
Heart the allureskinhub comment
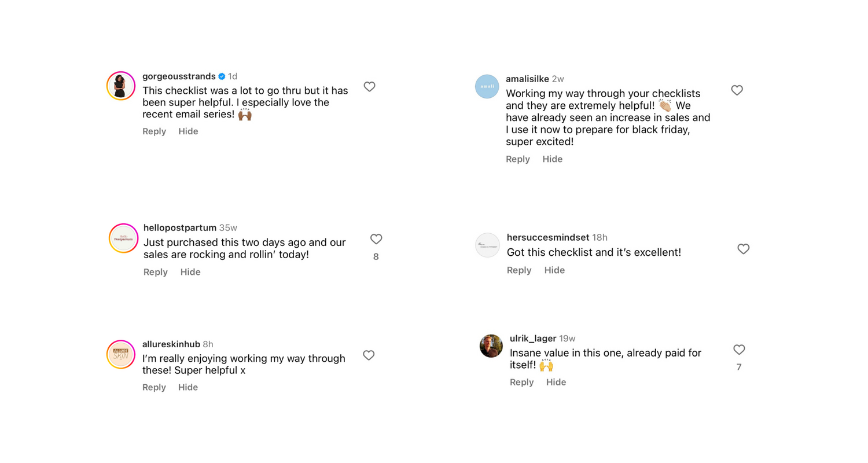point(369,355)
